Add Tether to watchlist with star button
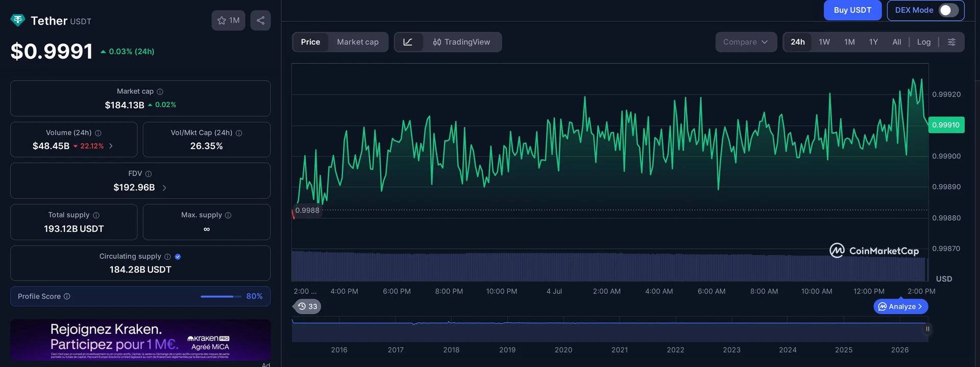The width and height of the screenshot is (980, 367). coord(228,20)
